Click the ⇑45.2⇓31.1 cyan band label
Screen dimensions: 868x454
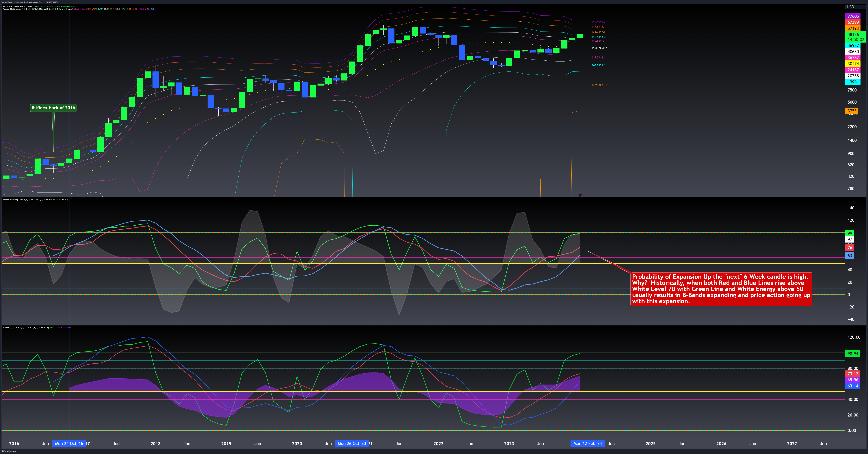coord(598,65)
